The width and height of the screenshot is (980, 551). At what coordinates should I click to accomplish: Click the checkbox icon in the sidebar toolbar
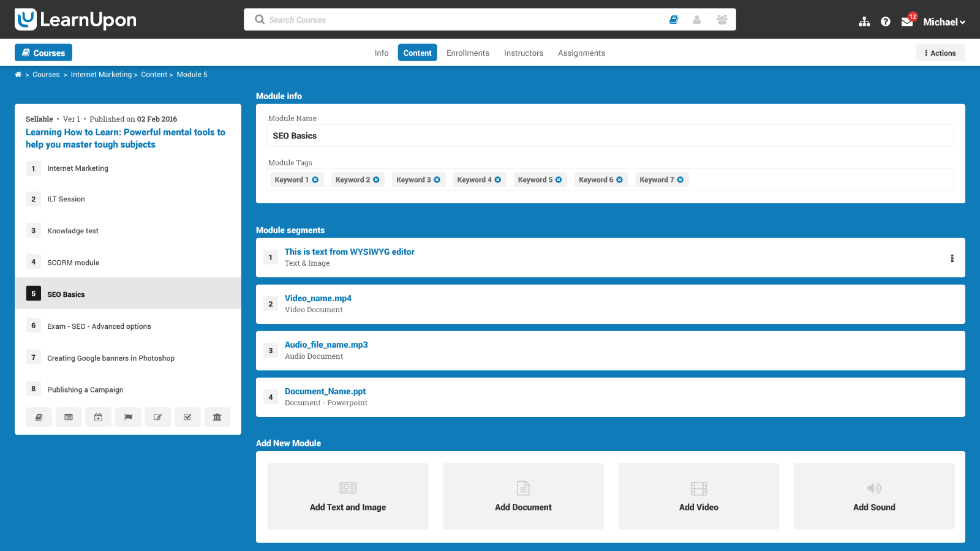pos(187,417)
